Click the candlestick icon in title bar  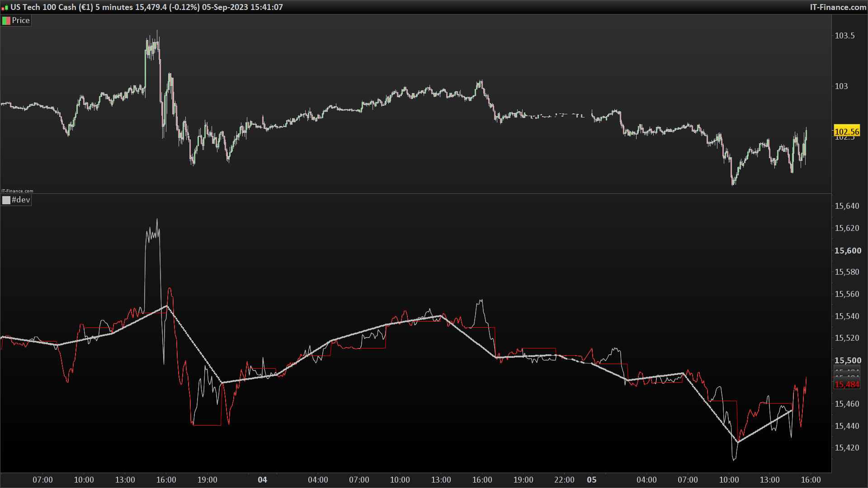[5, 7]
